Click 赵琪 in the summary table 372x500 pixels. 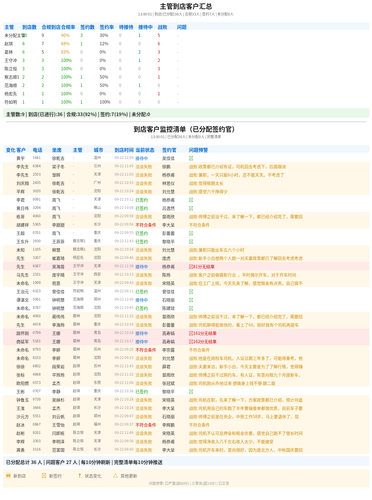[x=9, y=44]
